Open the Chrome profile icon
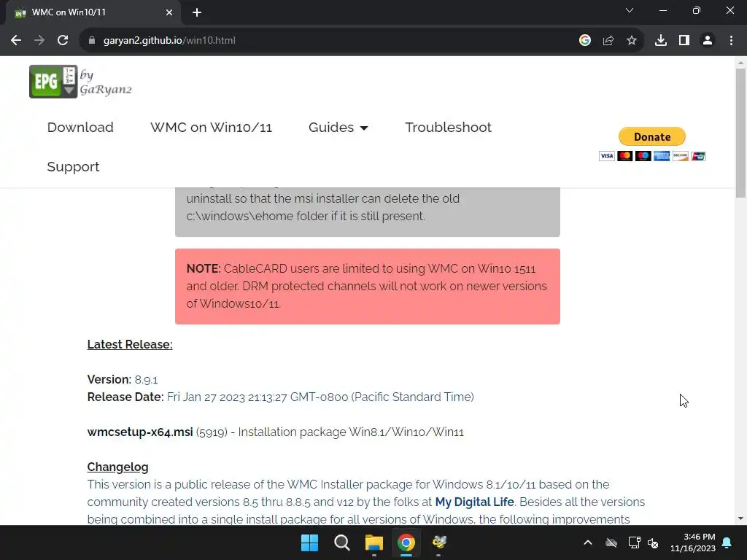 tap(708, 41)
